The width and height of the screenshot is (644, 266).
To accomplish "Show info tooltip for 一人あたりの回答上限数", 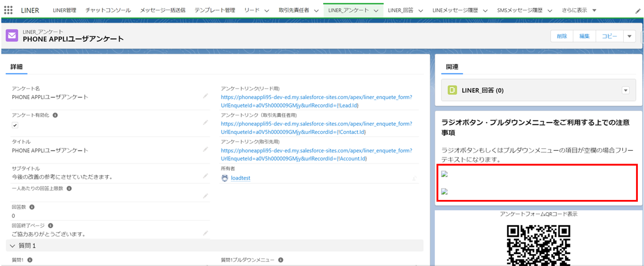I will pyautogui.click(x=69, y=189).
